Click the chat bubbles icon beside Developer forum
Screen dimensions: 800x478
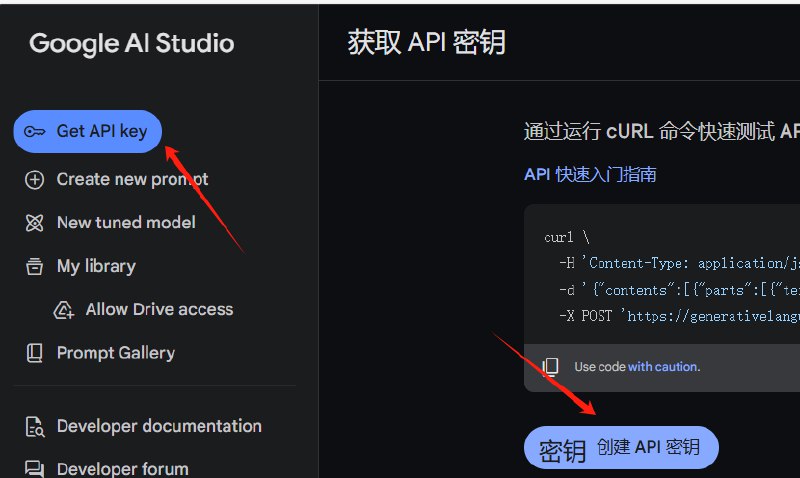[34, 469]
